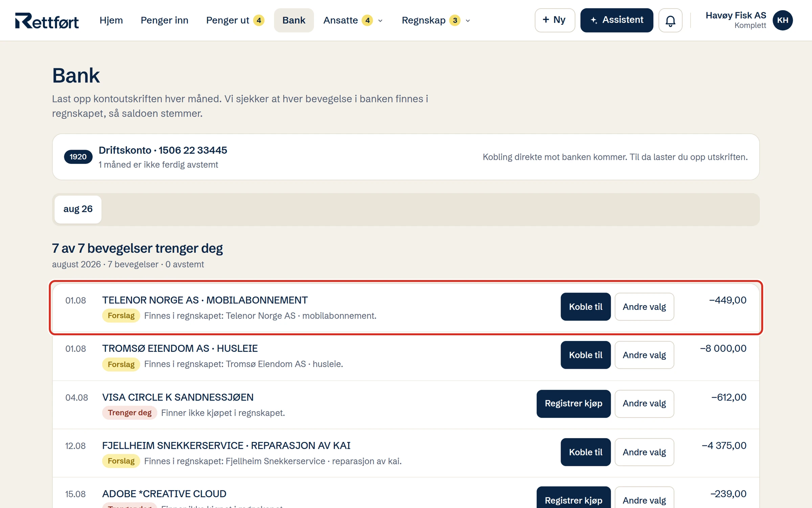
Task: Open the notifications bell
Action: click(x=670, y=20)
